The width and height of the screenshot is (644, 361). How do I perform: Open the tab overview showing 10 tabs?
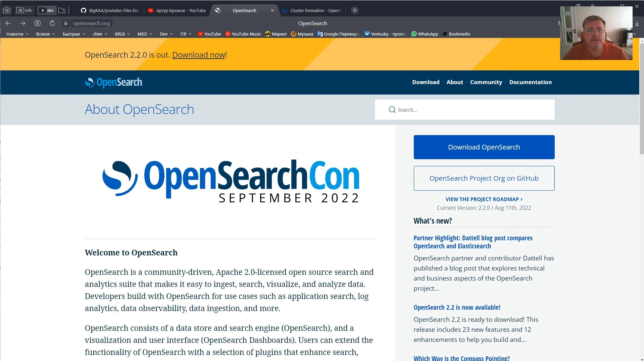point(7,10)
